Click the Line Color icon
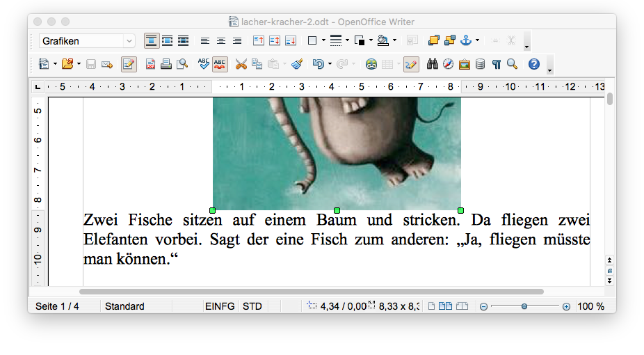This screenshot has height=355, width=644. [x=360, y=40]
